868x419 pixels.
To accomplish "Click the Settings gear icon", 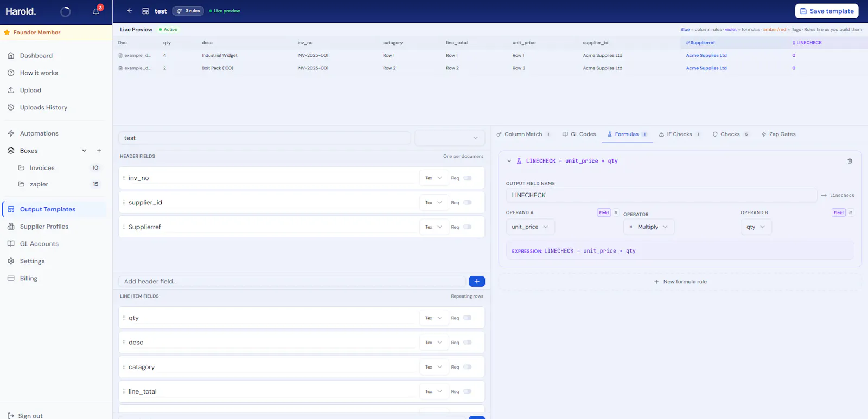I will pos(11,261).
